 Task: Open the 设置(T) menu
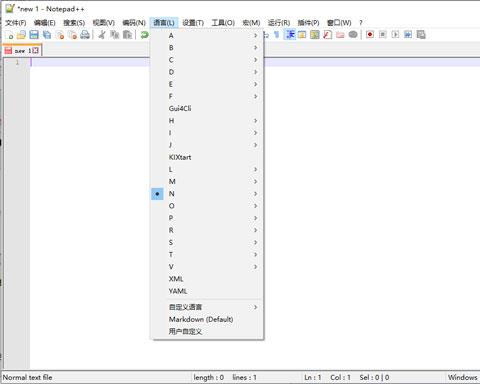tap(193, 23)
